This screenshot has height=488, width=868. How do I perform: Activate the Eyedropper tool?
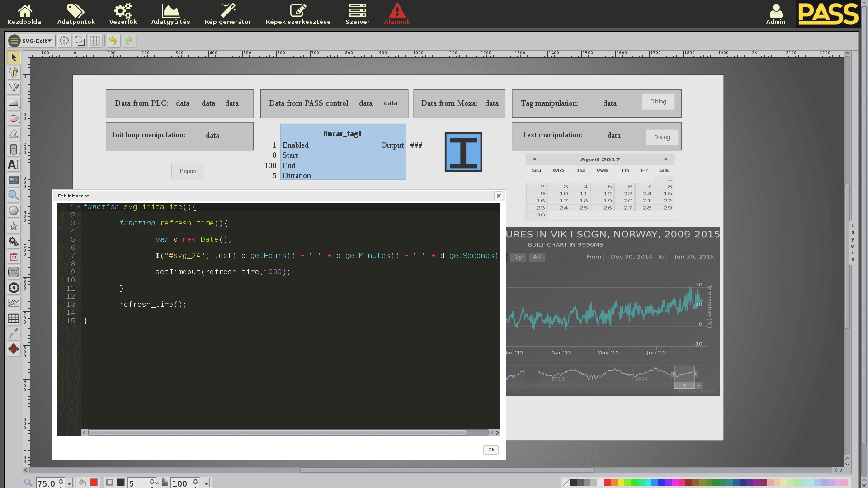(x=14, y=333)
